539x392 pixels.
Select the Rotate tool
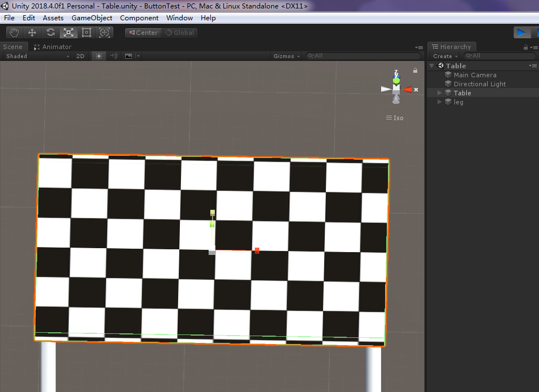(50, 33)
